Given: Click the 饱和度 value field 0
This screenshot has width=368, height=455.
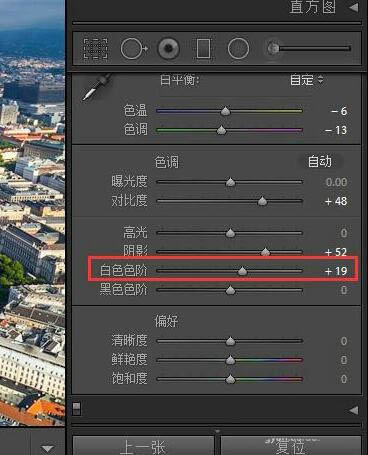Looking at the screenshot, I should [x=344, y=379].
